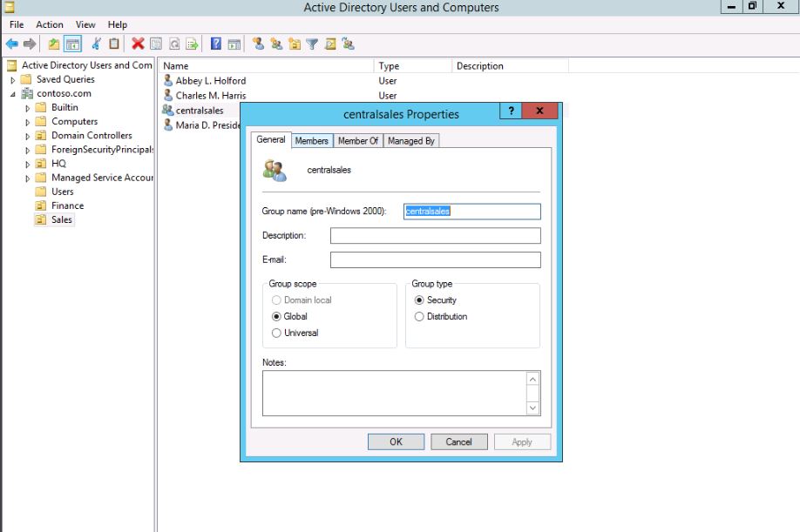Click Cancel in centralsales Properties

click(459, 441)
